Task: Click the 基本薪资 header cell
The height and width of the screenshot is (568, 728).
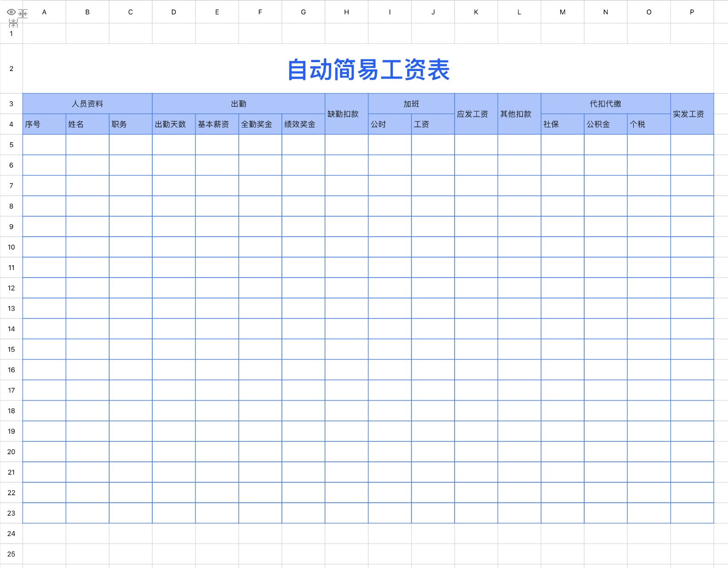Action: pyautogui.click(x=217, y=124)
